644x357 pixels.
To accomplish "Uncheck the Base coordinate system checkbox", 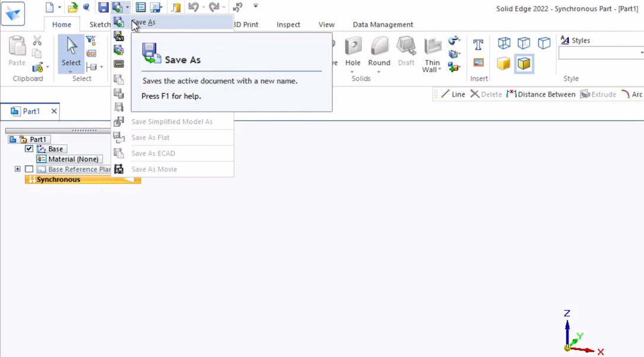I will pyautogui.click(x=28, y=149).
